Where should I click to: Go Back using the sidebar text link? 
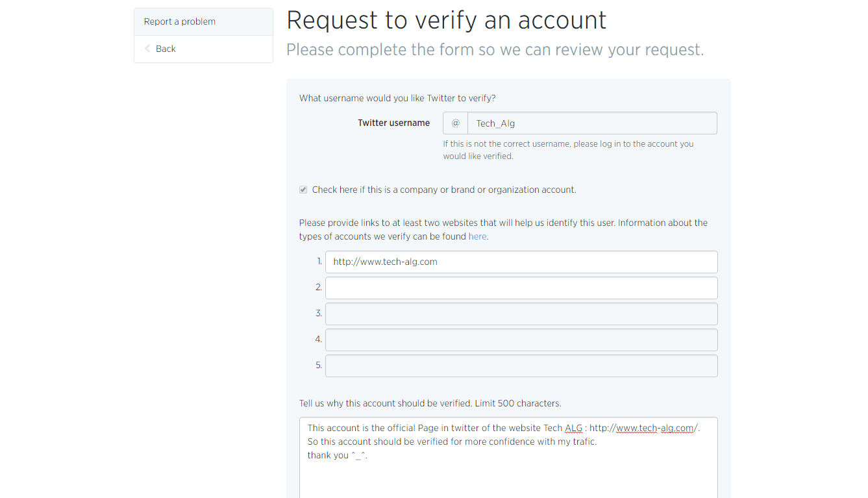click(x=166, y=49)
